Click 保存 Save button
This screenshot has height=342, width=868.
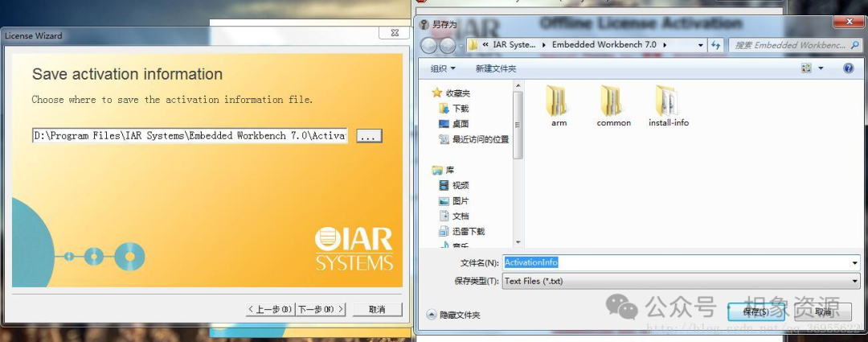(x=756, y=312)
